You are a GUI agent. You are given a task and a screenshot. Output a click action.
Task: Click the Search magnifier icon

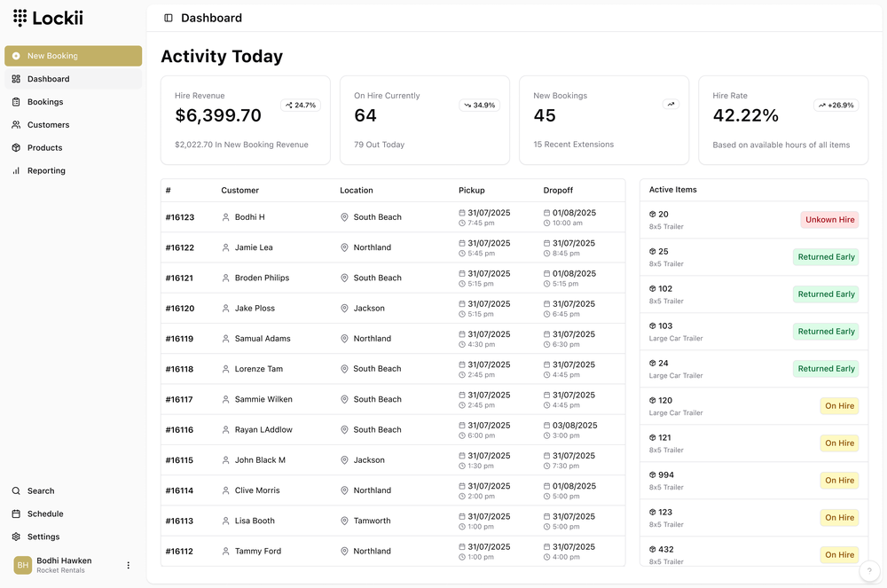point(16,490)
